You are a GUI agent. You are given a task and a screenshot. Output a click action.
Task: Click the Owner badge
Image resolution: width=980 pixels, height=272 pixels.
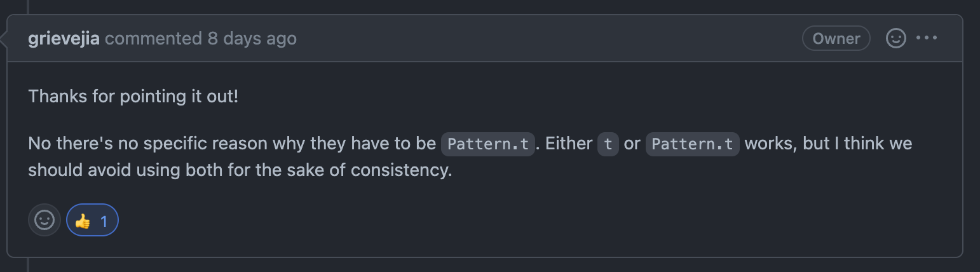[836, 38]
